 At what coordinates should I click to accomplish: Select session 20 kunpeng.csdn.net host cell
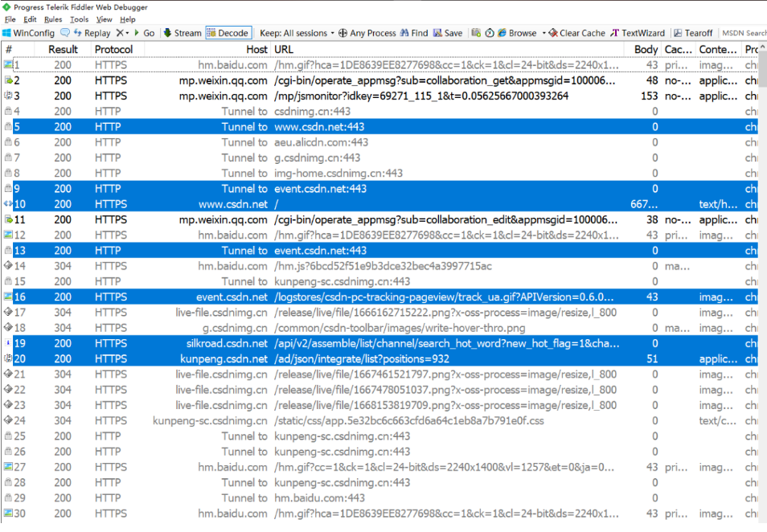(224, 359)
